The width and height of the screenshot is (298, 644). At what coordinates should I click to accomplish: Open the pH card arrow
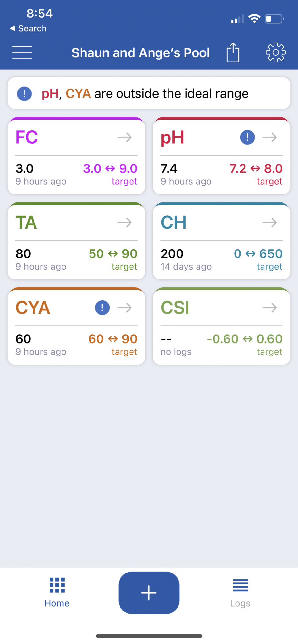(270, 137)
